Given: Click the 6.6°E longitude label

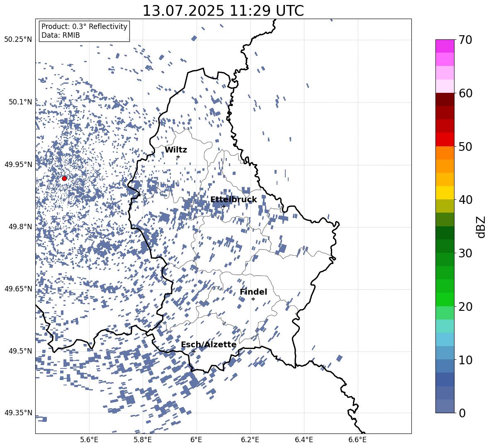Looking at the screenshot, I should (357, 440).
